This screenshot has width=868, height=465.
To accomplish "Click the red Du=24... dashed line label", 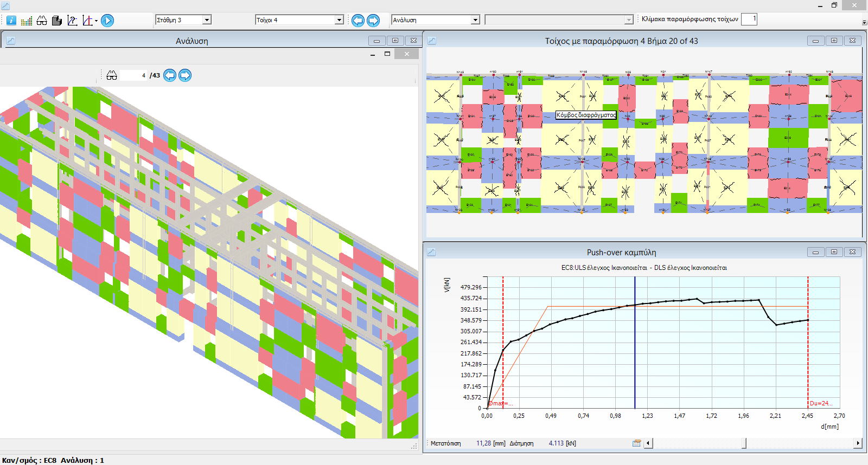I will click(x=821, y=403).
